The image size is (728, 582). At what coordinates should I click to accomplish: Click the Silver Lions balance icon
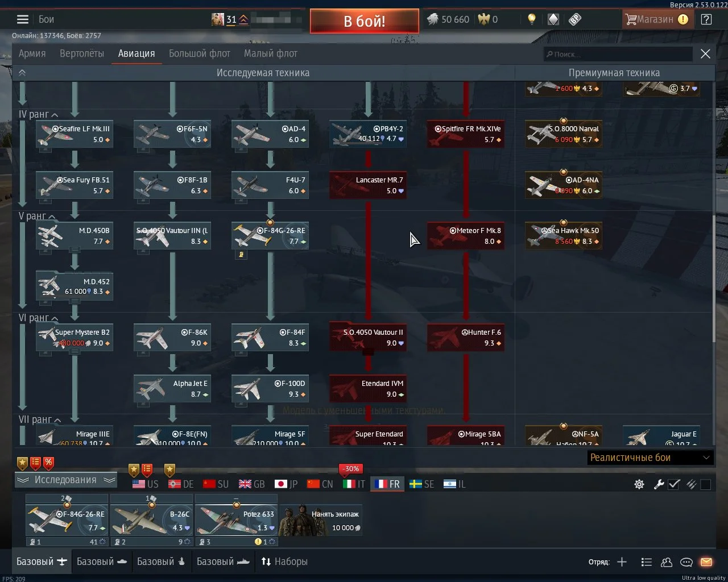tap(432, 19)
